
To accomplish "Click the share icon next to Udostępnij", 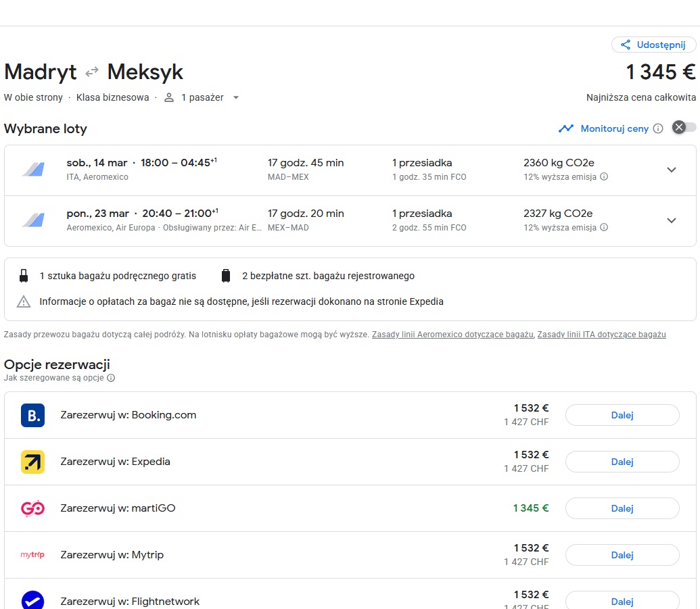I will click(626, 45).
